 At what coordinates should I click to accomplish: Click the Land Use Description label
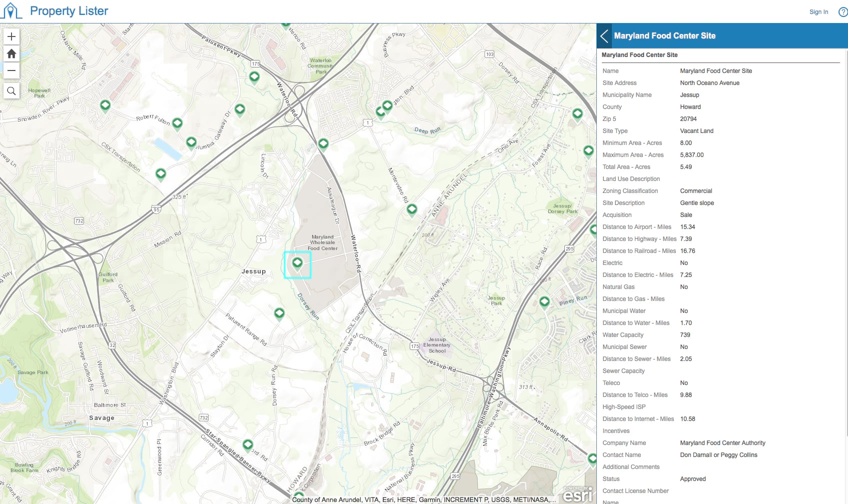[631, 179]
